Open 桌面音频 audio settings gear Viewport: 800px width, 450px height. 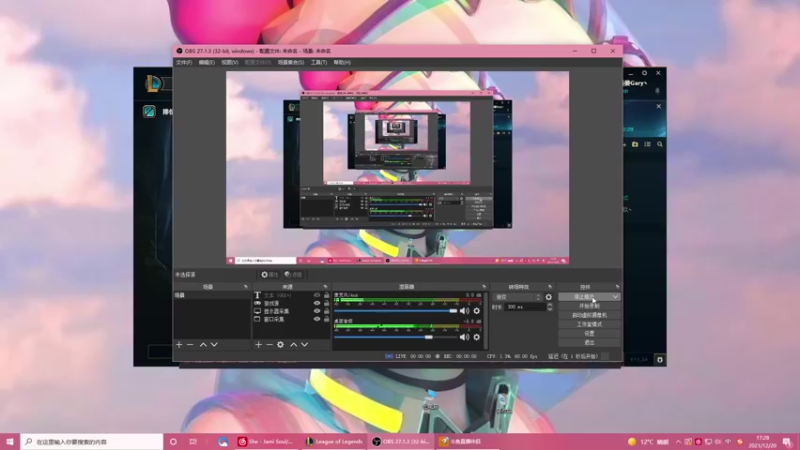click(477, 337)
